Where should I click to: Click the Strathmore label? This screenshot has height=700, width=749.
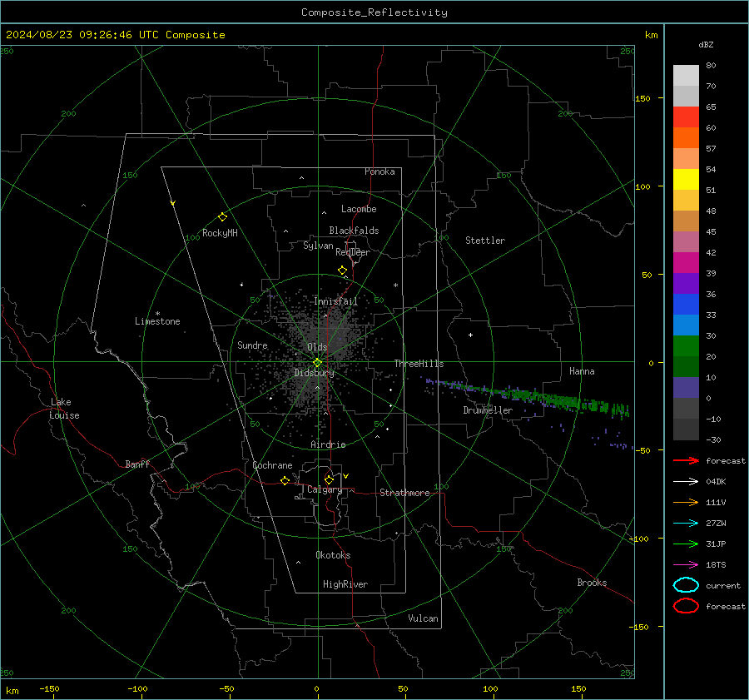pyautogui.click(x=404, y=493)
